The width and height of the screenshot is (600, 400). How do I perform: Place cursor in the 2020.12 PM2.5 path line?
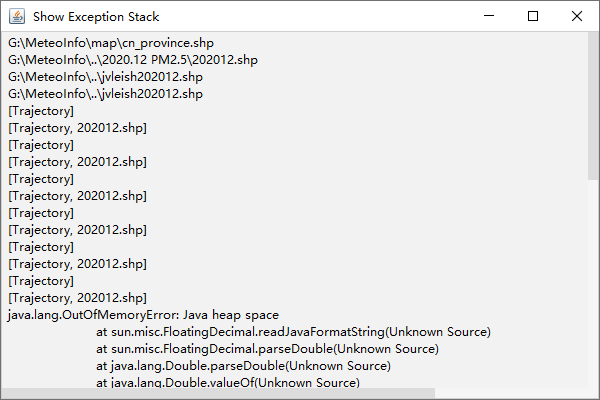tap(132, 60)
